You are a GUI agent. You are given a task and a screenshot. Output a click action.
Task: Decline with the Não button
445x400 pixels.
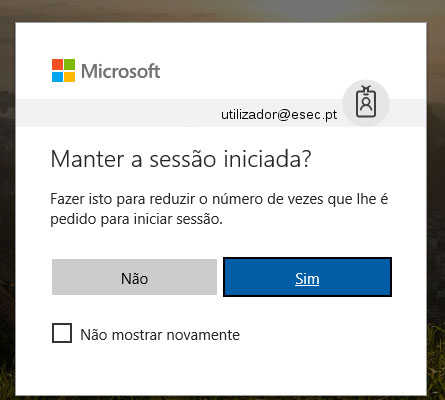[x=134, y=277]
